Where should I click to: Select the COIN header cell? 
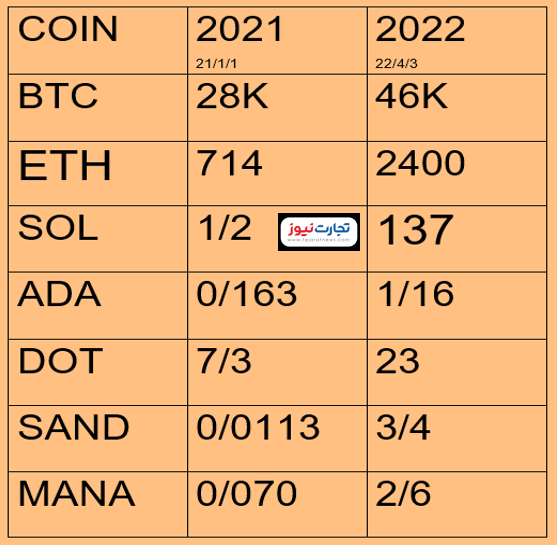(x=98, y=41)
